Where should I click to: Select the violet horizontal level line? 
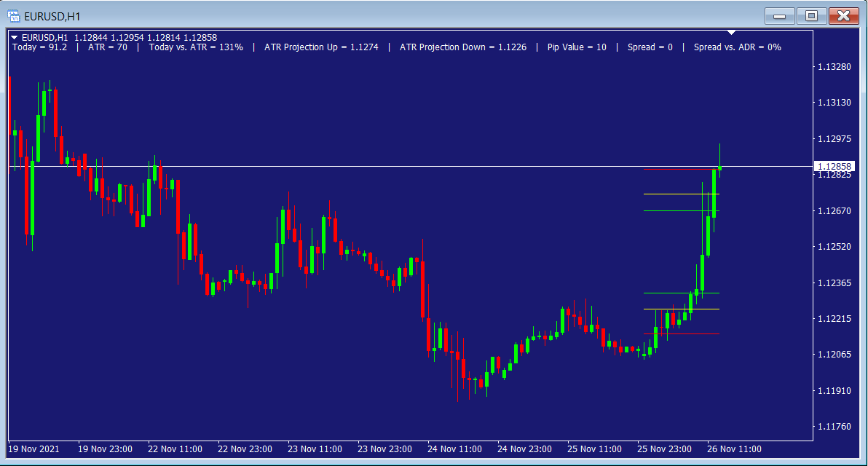(x=670, y=211)
